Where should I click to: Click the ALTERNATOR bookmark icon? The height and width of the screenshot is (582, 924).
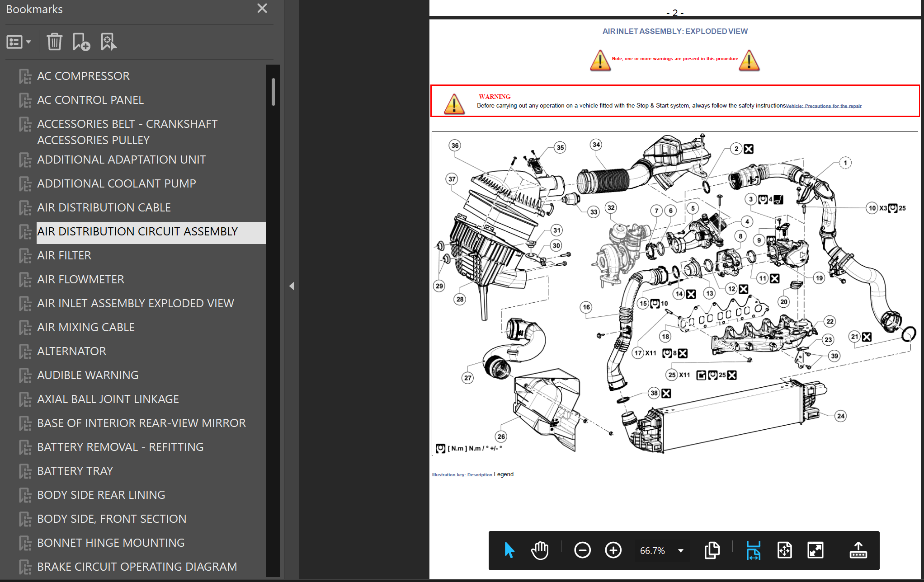click(x=25, y=352)
